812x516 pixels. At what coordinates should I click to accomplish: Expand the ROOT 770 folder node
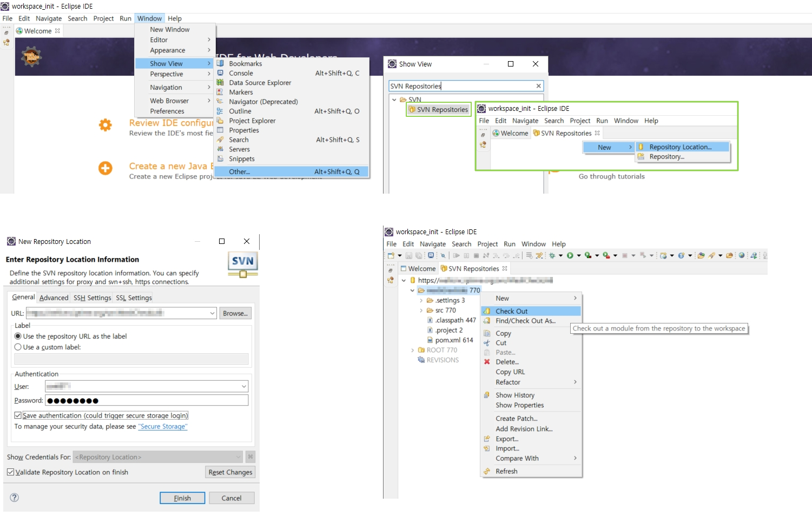(x=412, y=350)
